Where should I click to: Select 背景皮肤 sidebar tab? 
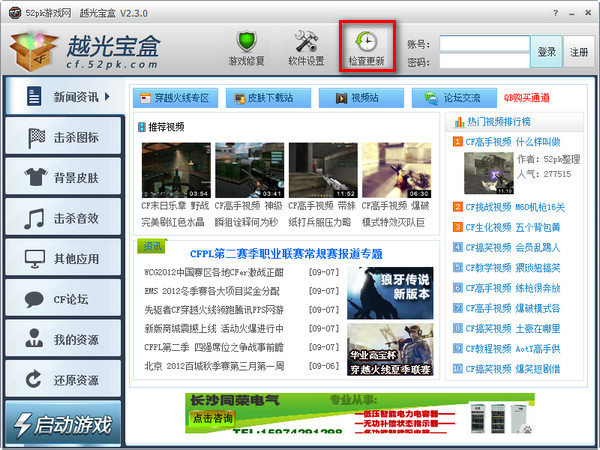click(x=63, y=178)
